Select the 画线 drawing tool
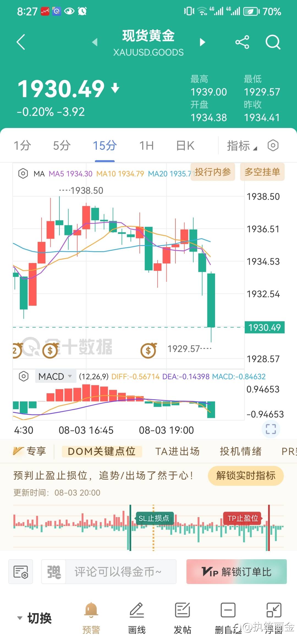Image resolution: width=297 pixels, height=644 pixels. point(137,618)
